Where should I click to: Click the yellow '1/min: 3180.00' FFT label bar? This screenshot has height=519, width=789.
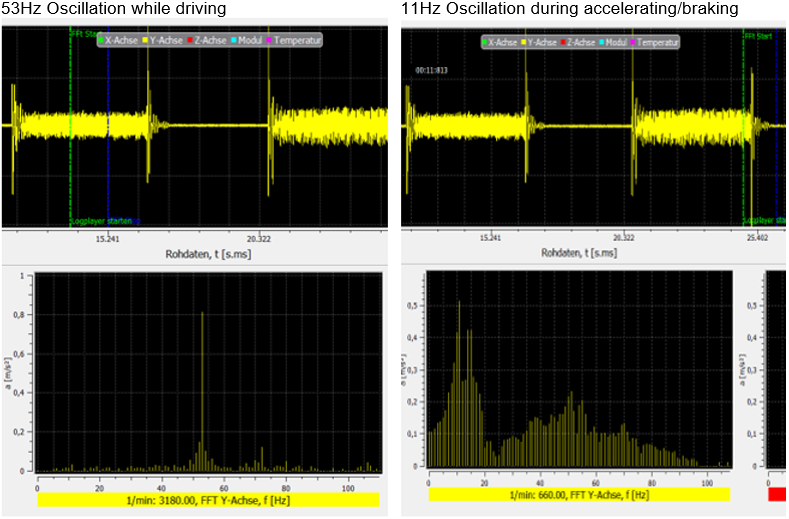click(x=208, y=500)
